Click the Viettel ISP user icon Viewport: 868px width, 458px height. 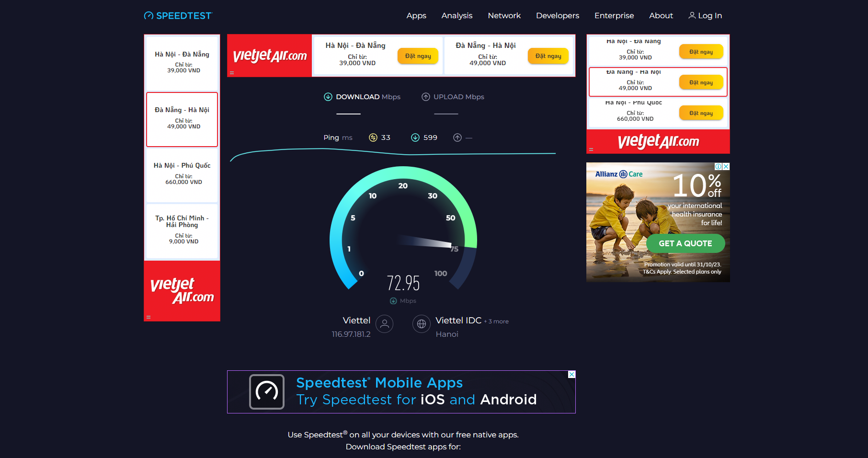tap(384, 324)
